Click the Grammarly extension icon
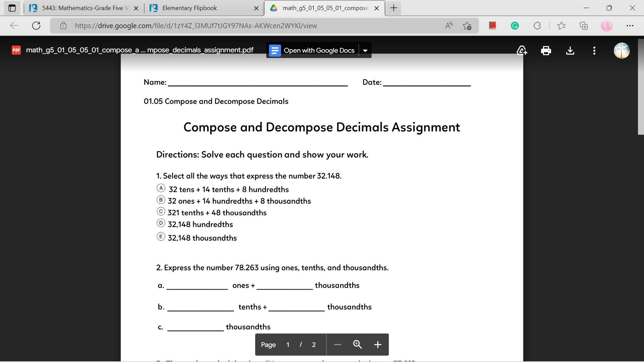 pos(515,26)
